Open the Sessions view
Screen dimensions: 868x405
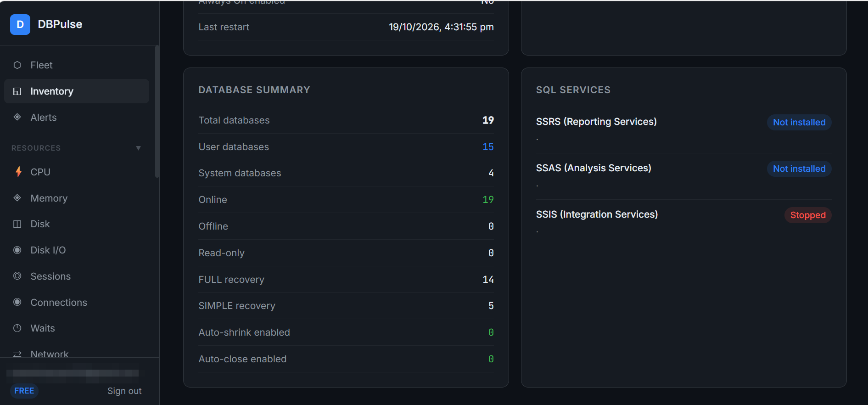pos(77,276)
